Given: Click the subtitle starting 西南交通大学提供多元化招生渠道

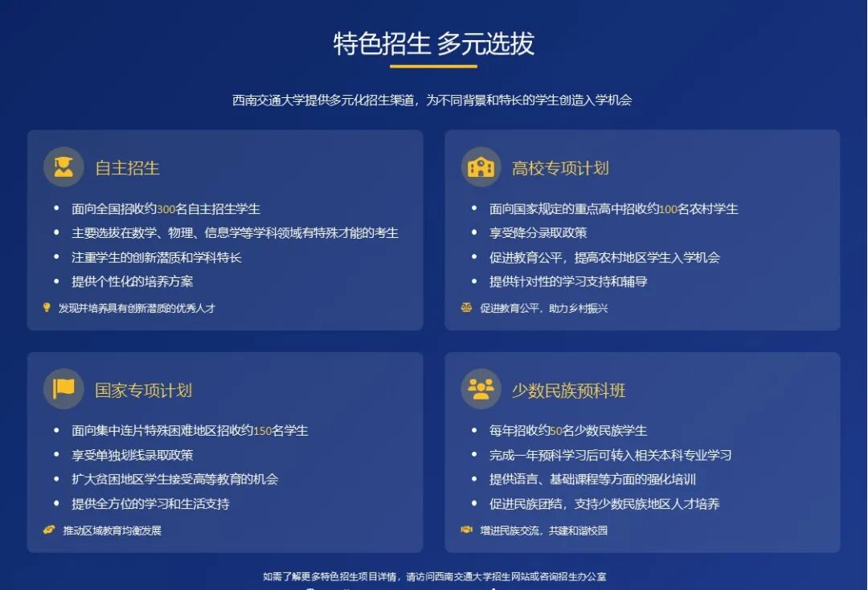Looking at the screenshot, I should click(x=432, y=100).
